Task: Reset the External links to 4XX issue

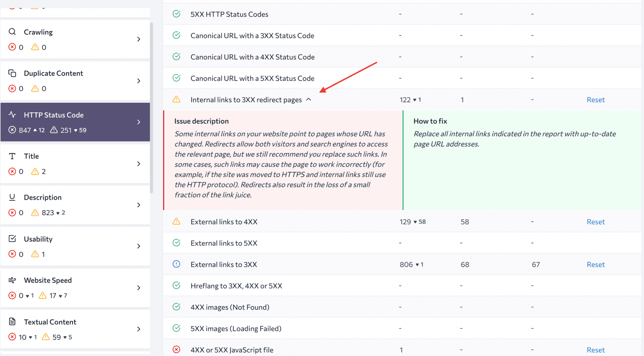Action: 596,221
